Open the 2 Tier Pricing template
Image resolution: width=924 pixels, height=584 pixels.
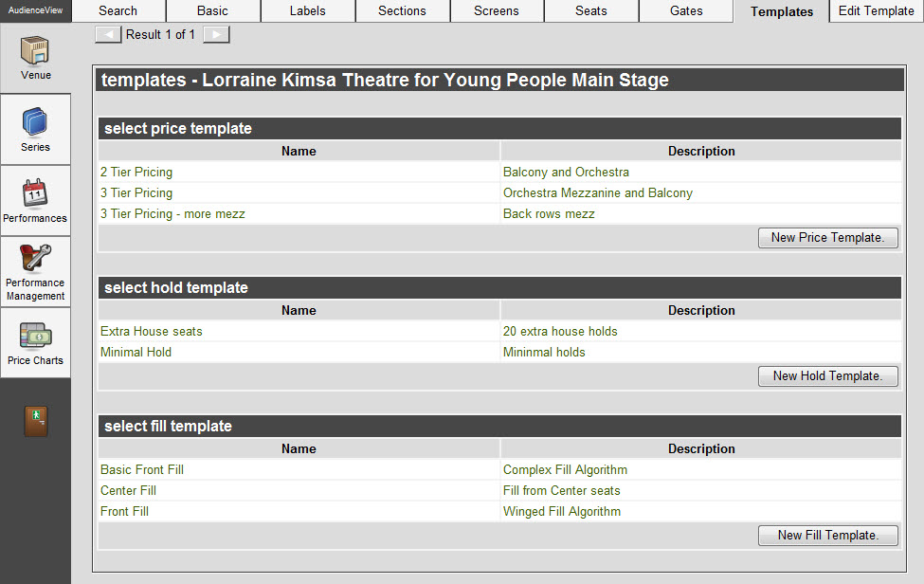coord(136,173)
